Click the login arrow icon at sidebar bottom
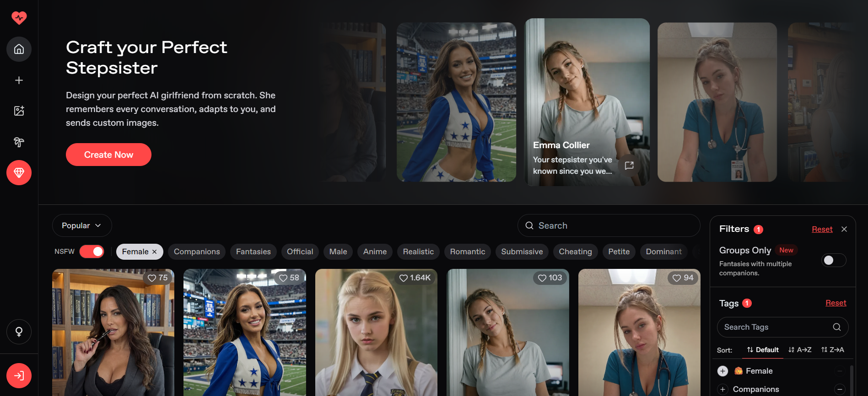Screen dimensions: 868x396 pos(19,376)
